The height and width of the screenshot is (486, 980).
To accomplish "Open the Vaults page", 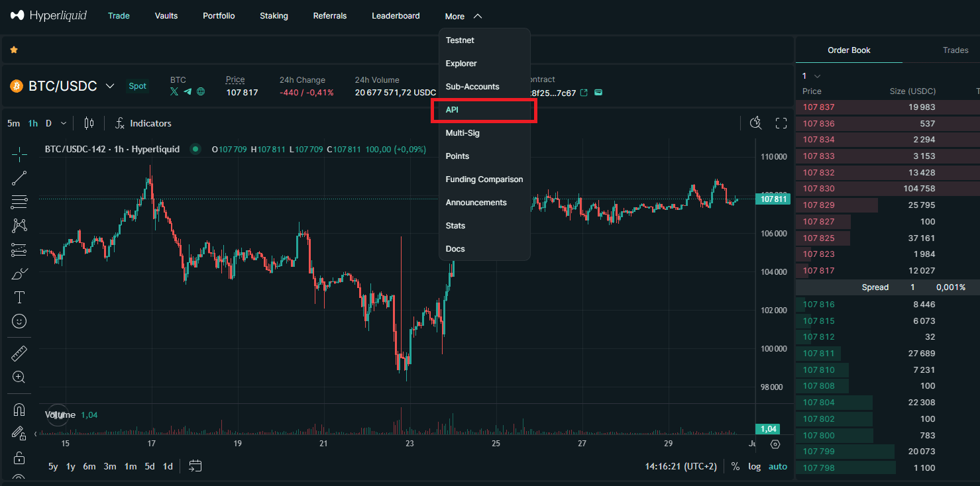I will (166, 16).
